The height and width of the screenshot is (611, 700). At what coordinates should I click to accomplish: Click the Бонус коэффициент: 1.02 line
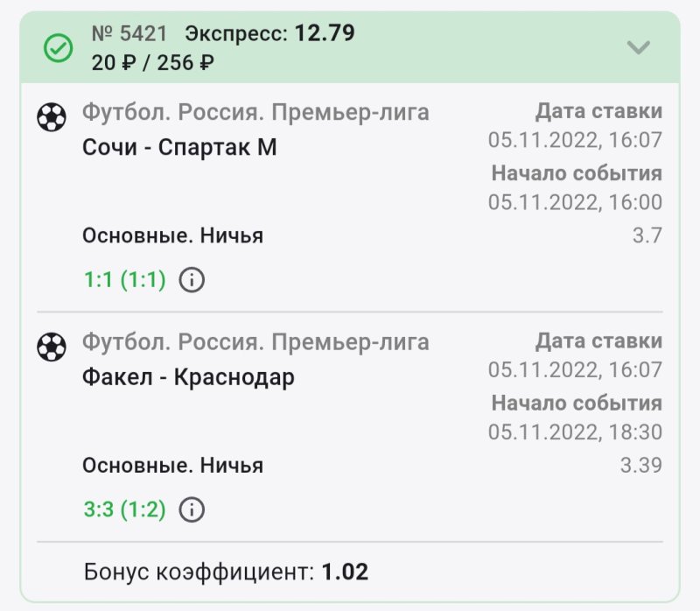[x=226, y=572]
